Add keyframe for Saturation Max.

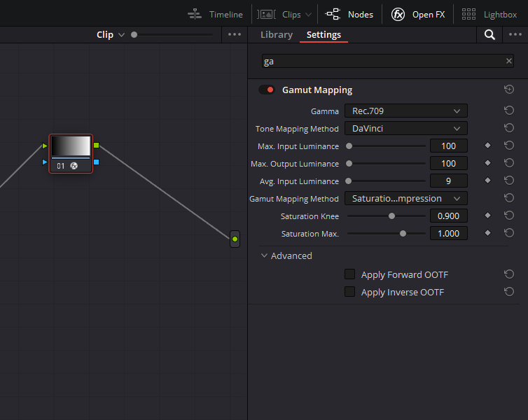coord(487,233)
